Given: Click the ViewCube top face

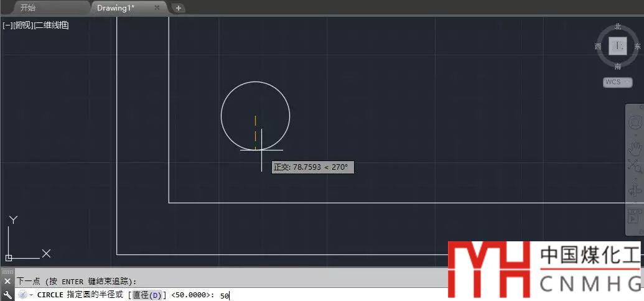Looking at the screenshot, I should (x=617, y=46).
